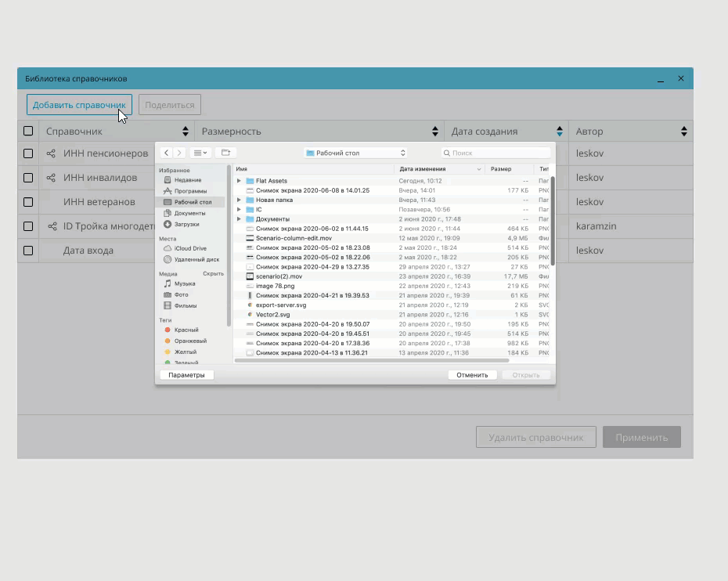
Task: Select the Красный color tag
Action: click(186, 330)
